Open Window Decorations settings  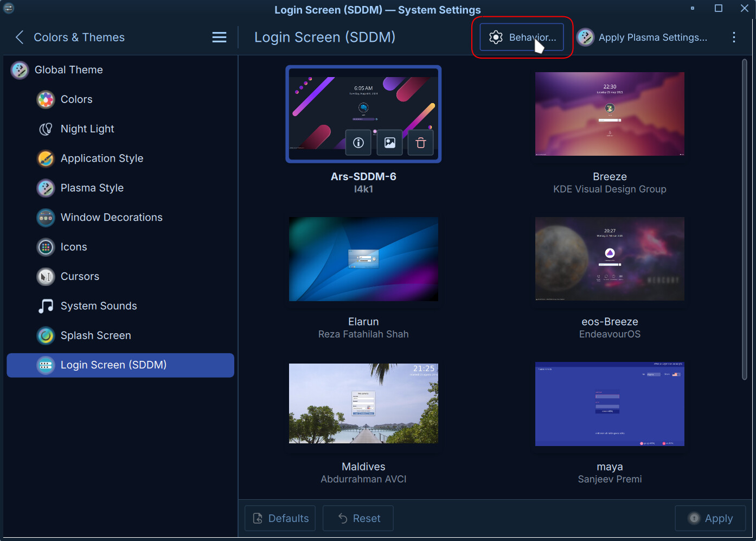pos(111,218)
